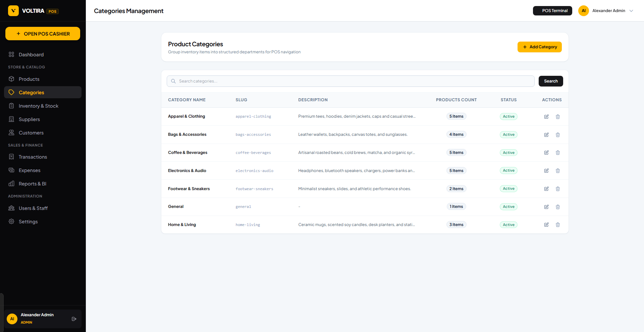The height and width of the screenshot is (332, 644).
Task: Click the black Search button
Action: 551,81
